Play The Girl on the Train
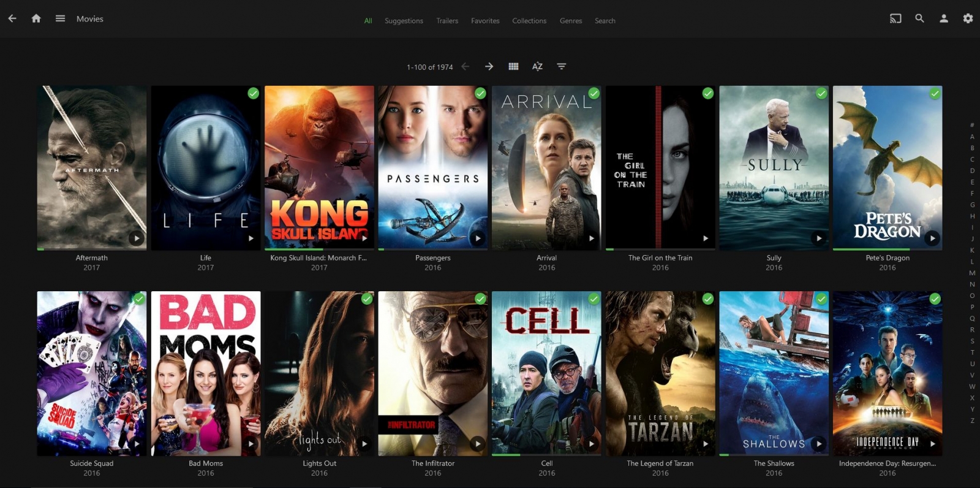 pos(706,238)
